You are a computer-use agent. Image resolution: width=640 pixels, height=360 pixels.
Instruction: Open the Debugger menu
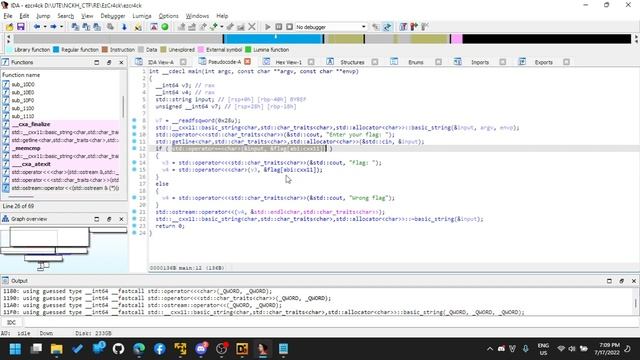click(x=113, y=16)
